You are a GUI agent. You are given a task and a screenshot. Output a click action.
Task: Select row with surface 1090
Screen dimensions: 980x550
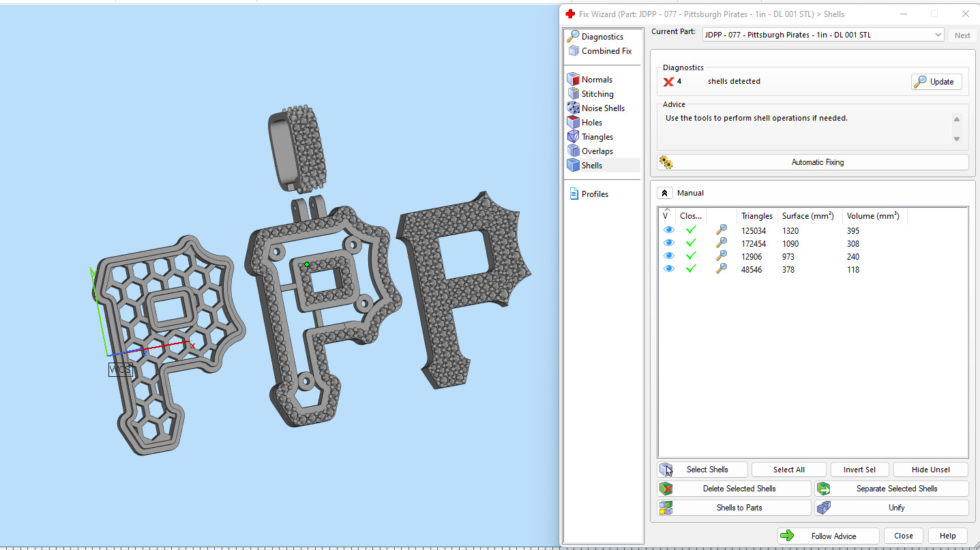[x=812, y=243]
